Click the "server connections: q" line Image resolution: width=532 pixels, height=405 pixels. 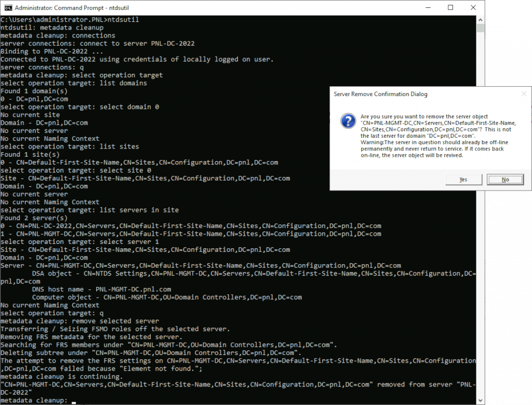coord(42,67)
